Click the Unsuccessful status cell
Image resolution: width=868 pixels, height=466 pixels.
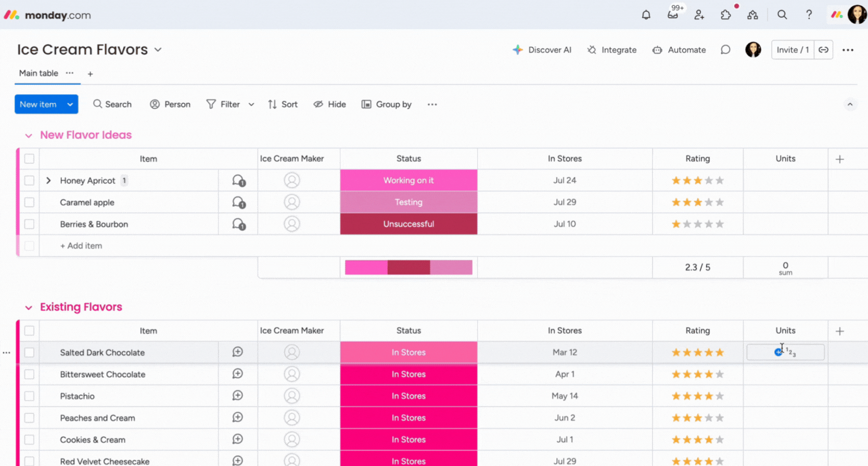(x=409, y=224)
